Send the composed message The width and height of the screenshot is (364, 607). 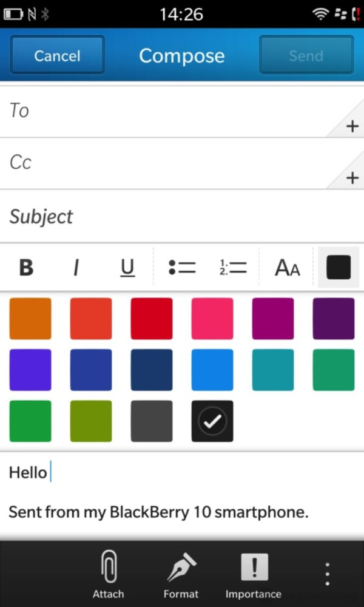[306, 56]
